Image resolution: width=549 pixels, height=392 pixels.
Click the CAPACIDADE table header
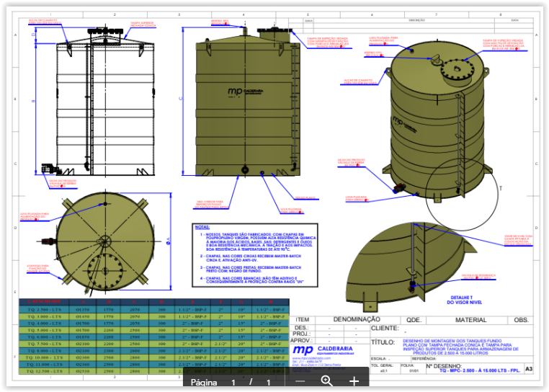coord(45,301)
